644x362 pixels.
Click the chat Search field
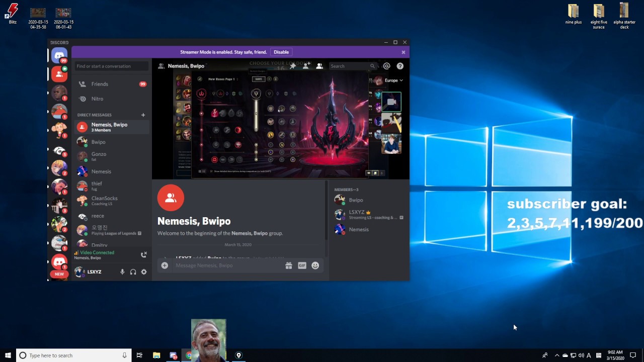[352, 66]
